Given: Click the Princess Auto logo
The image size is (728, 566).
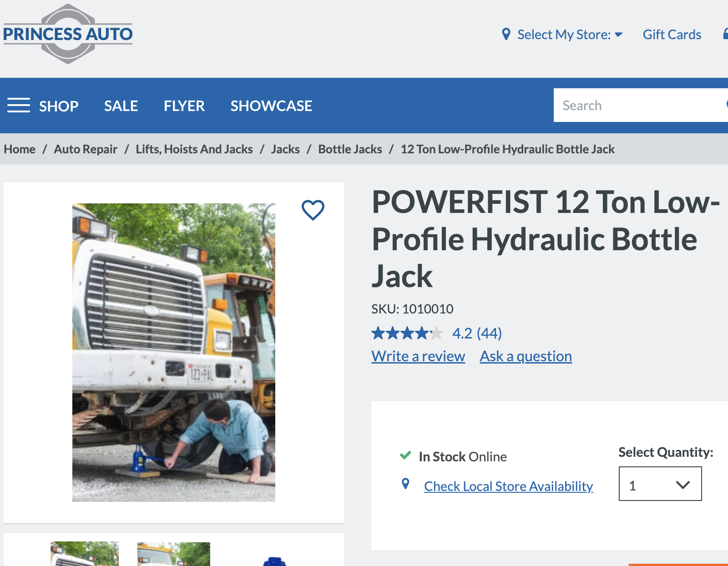Looking at the screenshot, I should (68, 34).
